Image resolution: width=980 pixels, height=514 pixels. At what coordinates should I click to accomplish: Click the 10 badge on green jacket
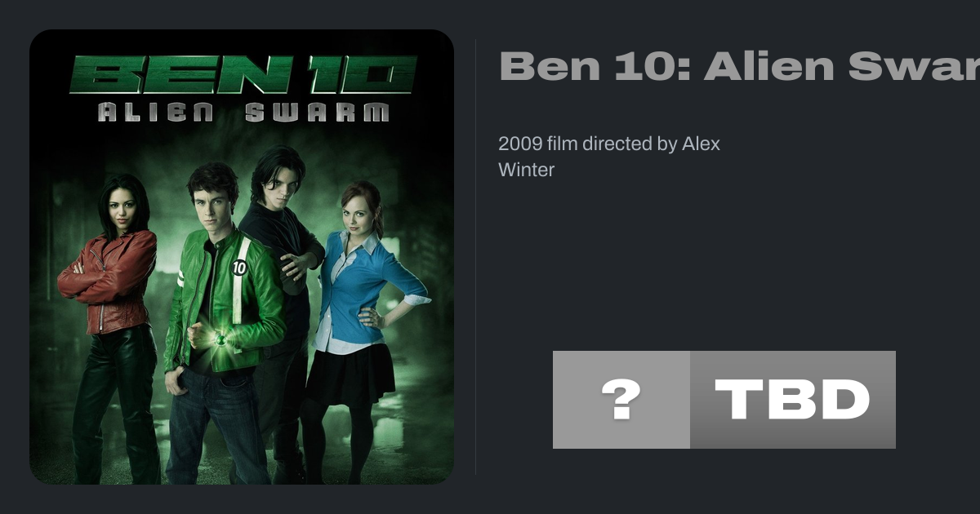click(x=239, y=267)
